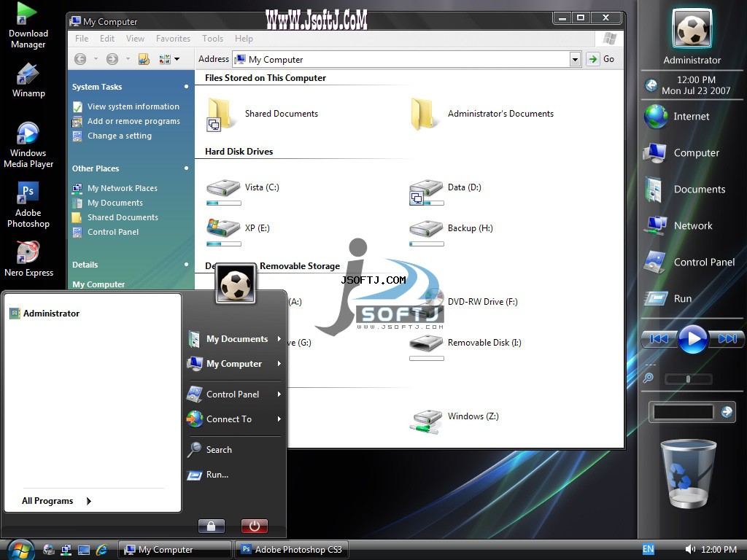Open Computer in the sidebar

point(681,153)
